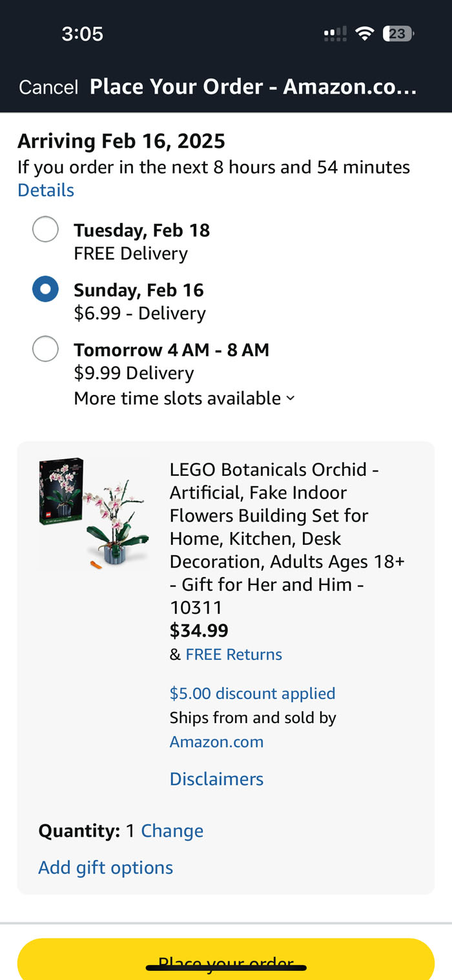
Task: Add gift options to order
Action: click(105, 868)
